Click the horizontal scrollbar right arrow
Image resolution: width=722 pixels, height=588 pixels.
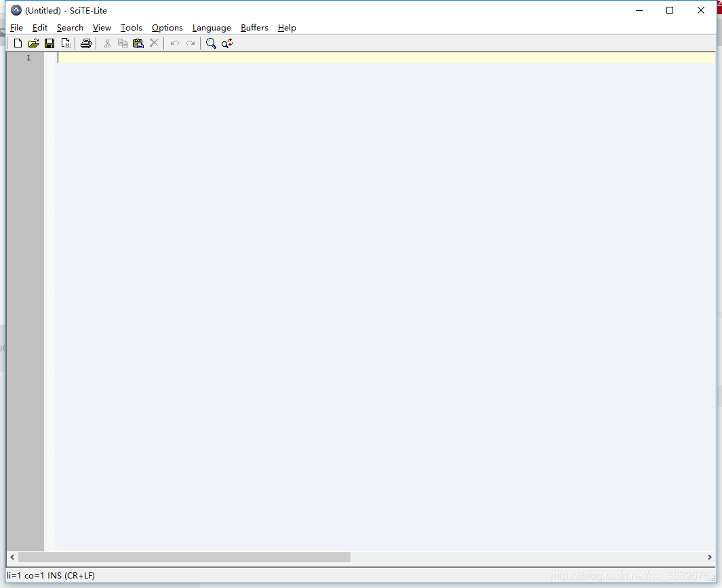710,557
